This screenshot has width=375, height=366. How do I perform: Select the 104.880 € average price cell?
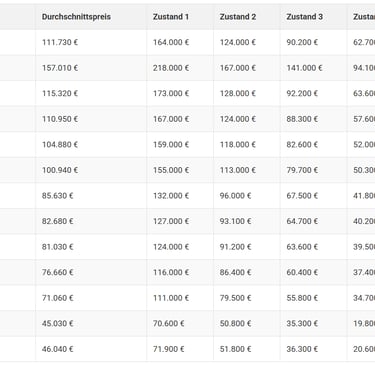60,145
